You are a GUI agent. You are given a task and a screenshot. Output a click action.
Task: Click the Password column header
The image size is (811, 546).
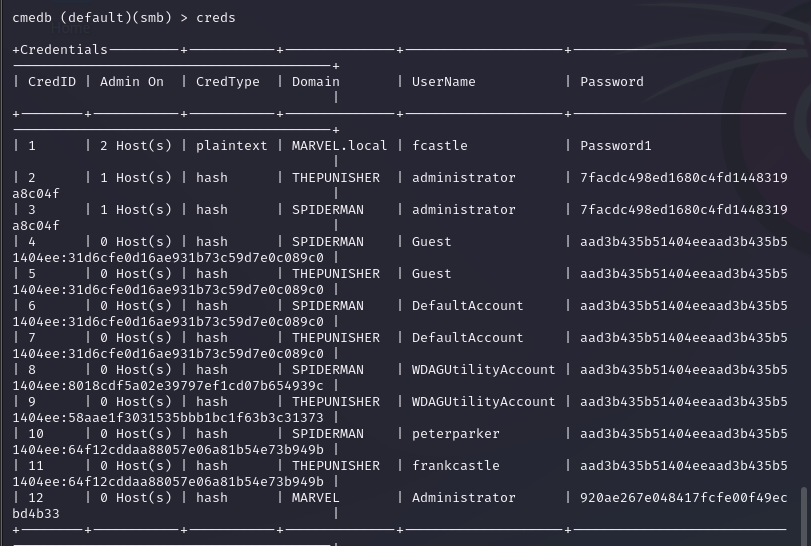pyautogui.click(x=612, y=82)
